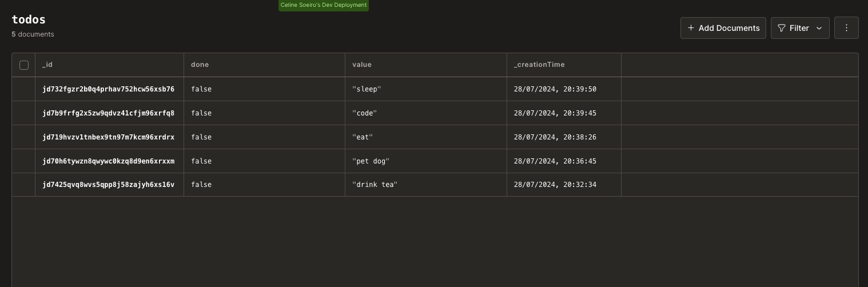This screenshot has width=868, height=287.
Task: Click the funnel icon in Filter button
Action: (x=782, y=28)
